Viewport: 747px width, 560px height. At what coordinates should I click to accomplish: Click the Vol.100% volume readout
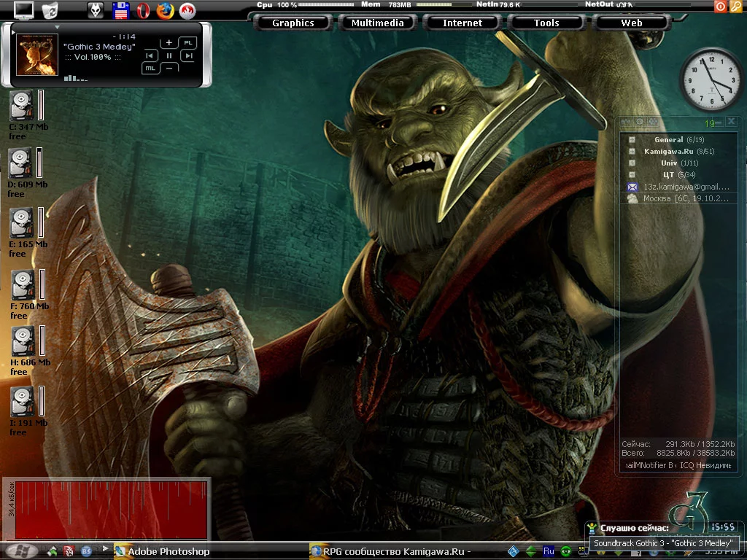[x=93, y=57]
